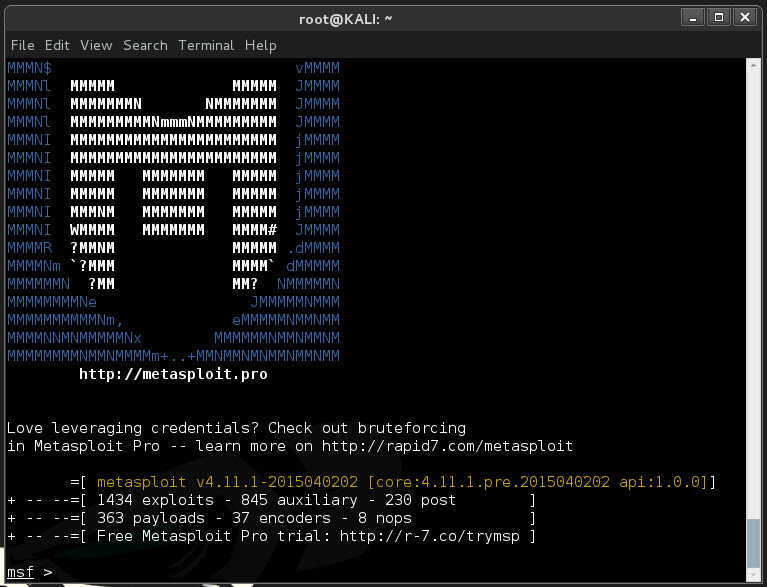Viewport: 767px width, 587px height.
Task: Click the 'bruteforcing' word
Action: coord(411,428)
